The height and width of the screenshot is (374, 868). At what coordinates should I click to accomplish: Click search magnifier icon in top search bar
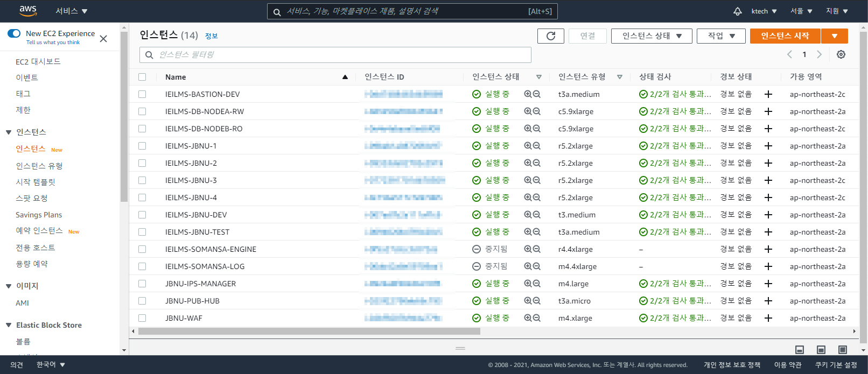[x=277, y=12]
